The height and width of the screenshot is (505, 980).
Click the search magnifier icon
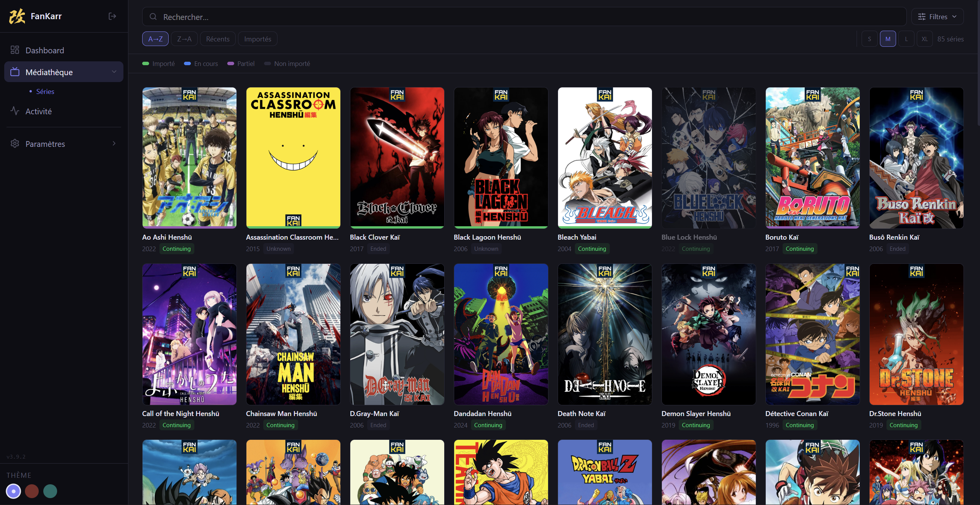pos(153,16)
